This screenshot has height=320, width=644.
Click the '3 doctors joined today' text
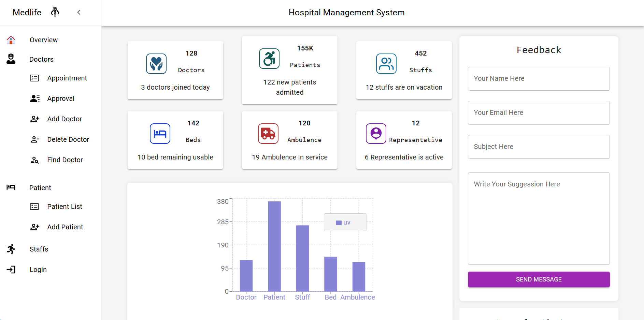point(175,87)
